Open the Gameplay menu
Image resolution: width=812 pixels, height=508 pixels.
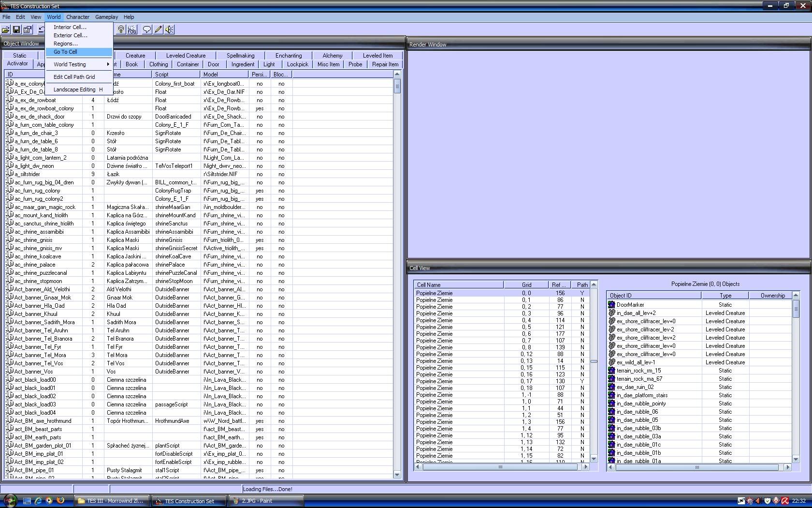(x=106, y=17)
